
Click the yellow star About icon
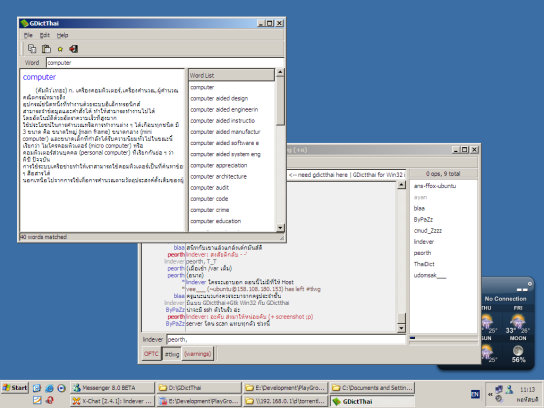(x=60, y=49)
